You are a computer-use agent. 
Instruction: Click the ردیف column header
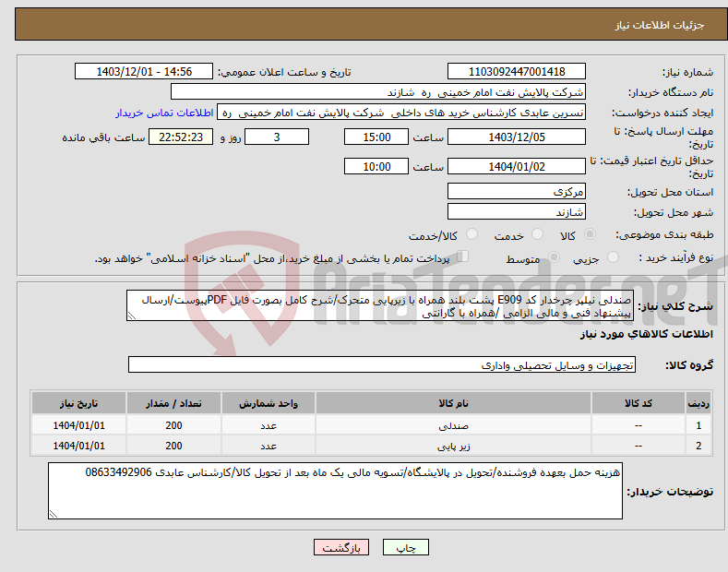point(698,403)
